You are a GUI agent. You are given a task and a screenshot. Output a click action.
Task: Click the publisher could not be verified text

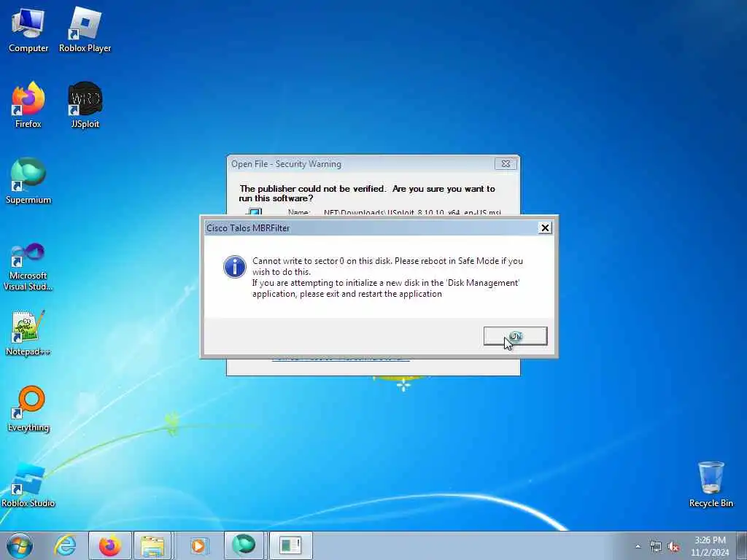click(x=368, y=193)
